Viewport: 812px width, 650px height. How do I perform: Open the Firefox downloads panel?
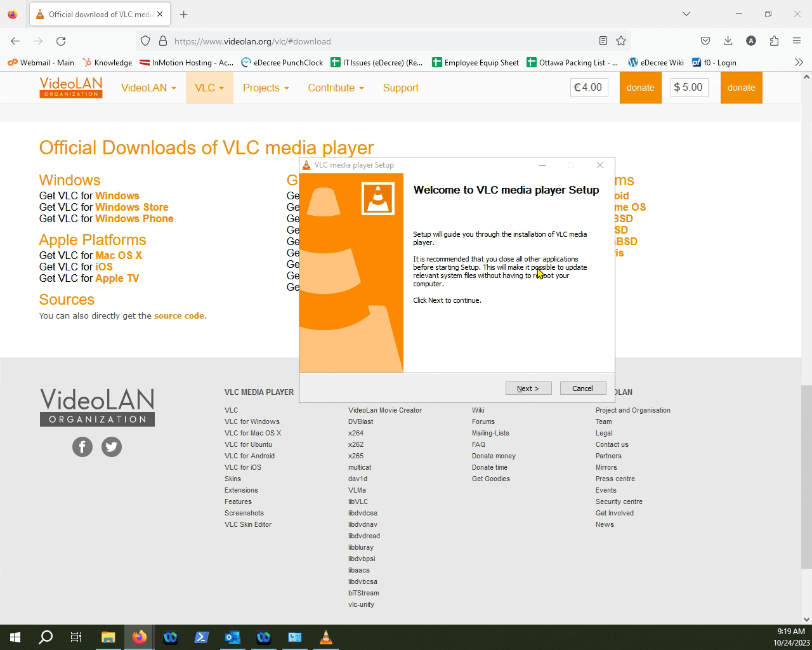pos(728,41)
